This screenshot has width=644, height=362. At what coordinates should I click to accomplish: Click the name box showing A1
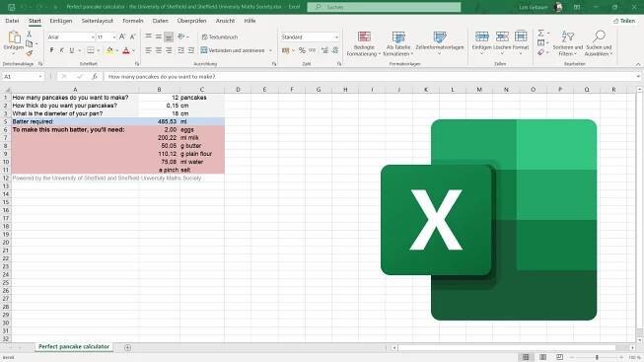pyautogui.click(x=23, y=76)
